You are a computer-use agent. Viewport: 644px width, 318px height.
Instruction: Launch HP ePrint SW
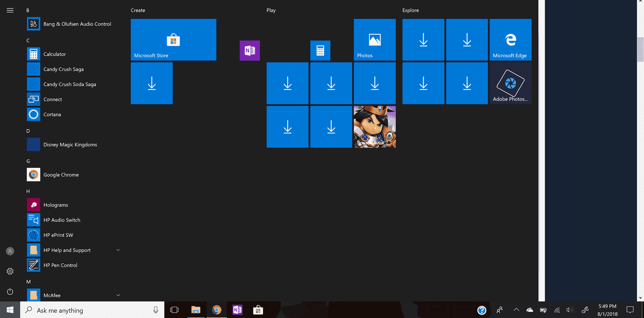point(74,235)
